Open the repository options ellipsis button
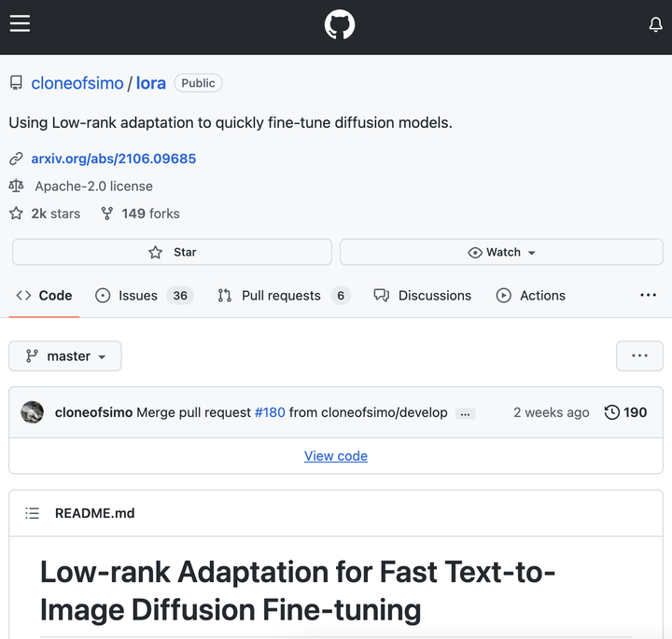 (639, 355)
